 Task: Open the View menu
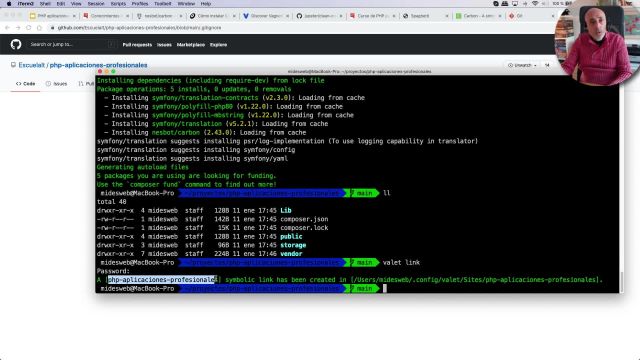pos(76,4)
